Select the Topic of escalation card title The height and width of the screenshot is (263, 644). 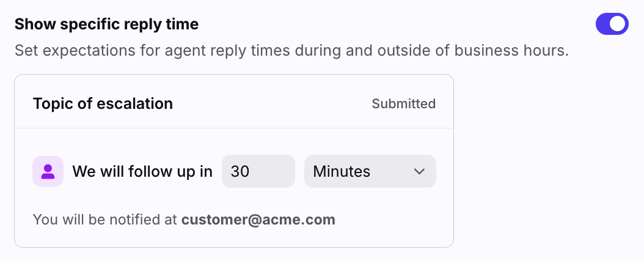coord(103,104)
